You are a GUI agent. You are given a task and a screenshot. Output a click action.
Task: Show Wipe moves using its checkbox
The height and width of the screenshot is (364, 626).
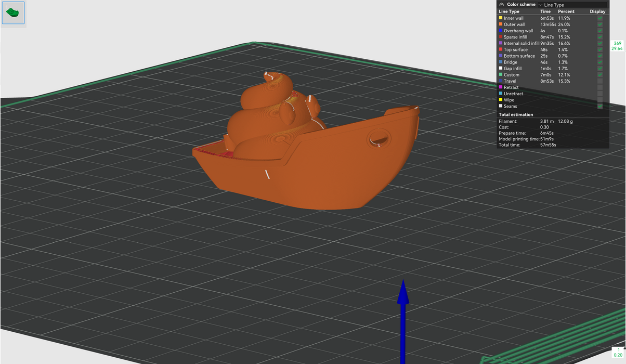click(x=600, y=100)
